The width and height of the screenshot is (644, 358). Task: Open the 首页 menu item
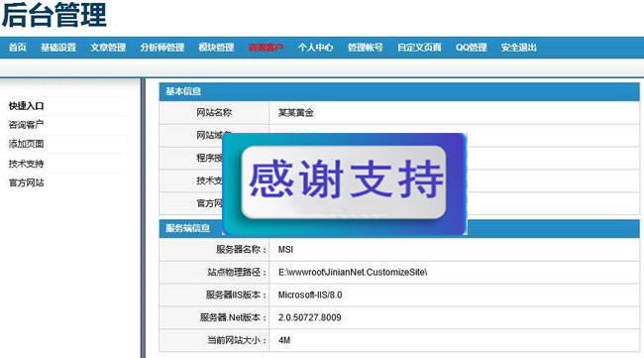17,48
